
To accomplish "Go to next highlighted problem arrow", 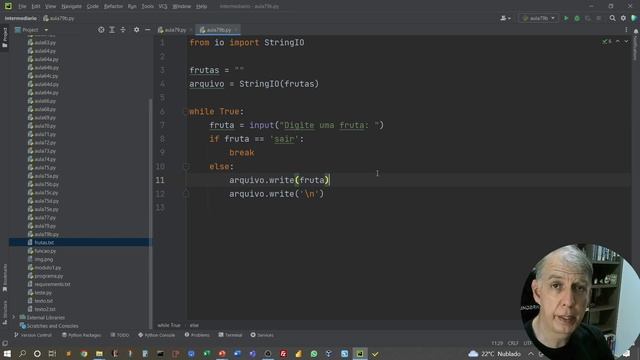I will (626, 42).
